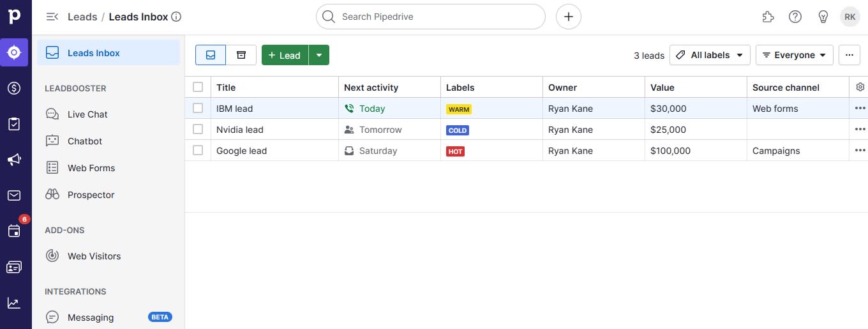Open Mail envelope icon in sidebar
The height and width of the screenshot is (329, 868).
point(14,195)
